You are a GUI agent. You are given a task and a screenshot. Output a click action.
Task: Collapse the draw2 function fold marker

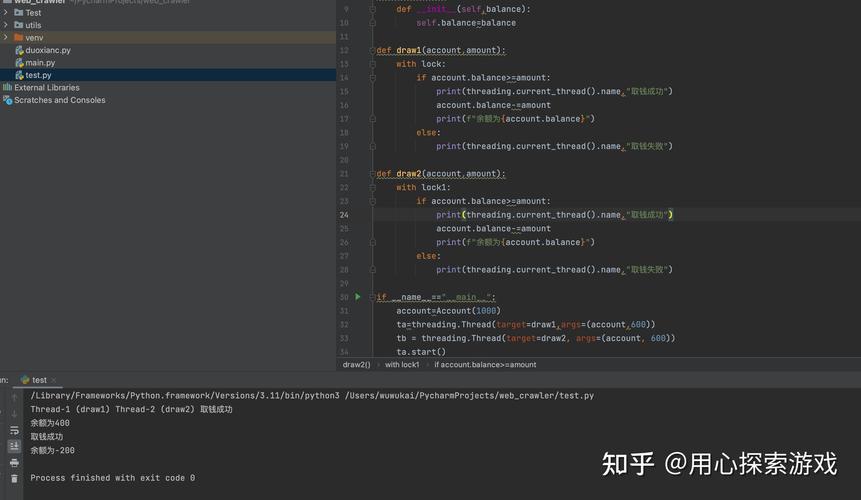coord(372,173)
